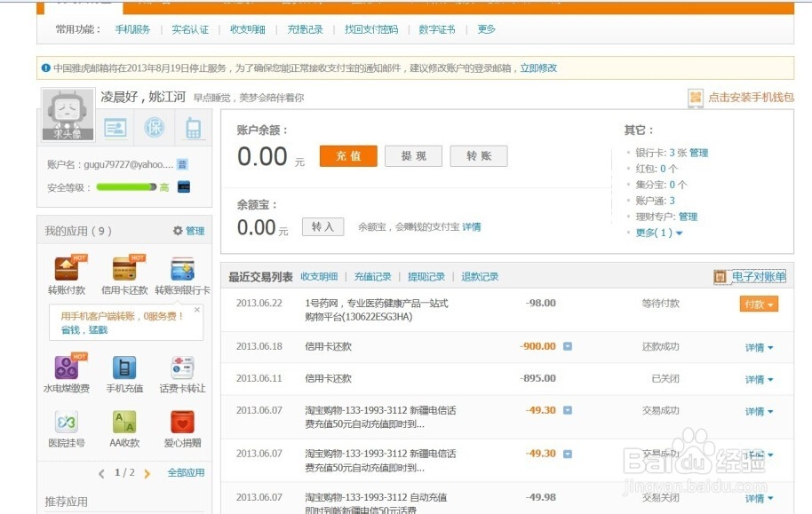The image size is (812, 514).
Task: Click the 保 insurance badge icon
Action: click(x=155, y=127)
